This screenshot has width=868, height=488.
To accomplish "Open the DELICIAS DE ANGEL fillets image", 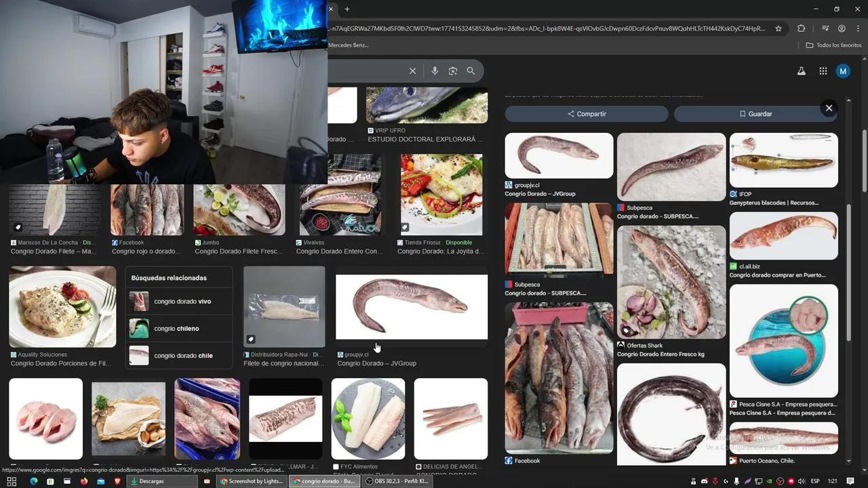I will click(x=451, y=419).
